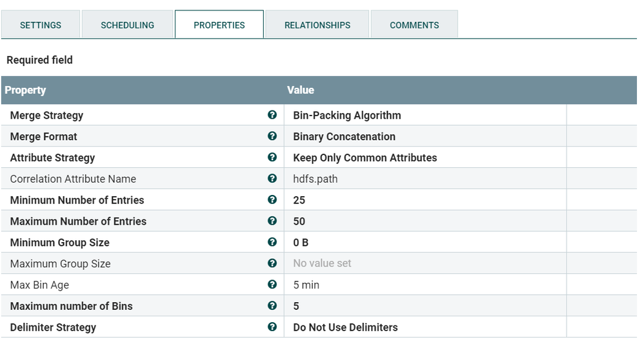Switch to the Comments tab
The height and width of the screenshot is (357, 644).
pos(414,25)
